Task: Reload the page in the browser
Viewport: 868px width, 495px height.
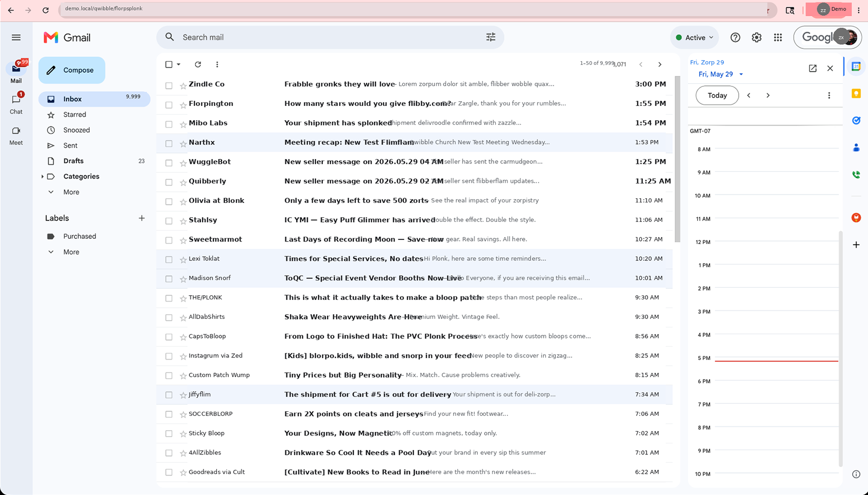Action: (x=46, y=10)
